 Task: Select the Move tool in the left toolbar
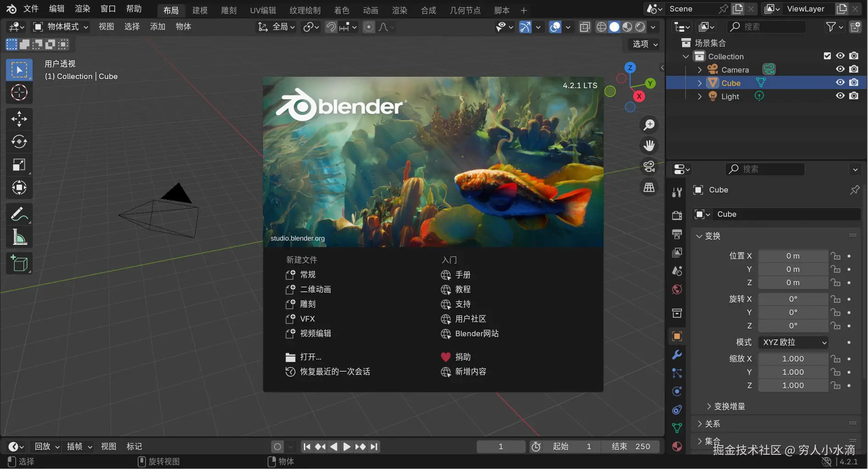(19, 119)
